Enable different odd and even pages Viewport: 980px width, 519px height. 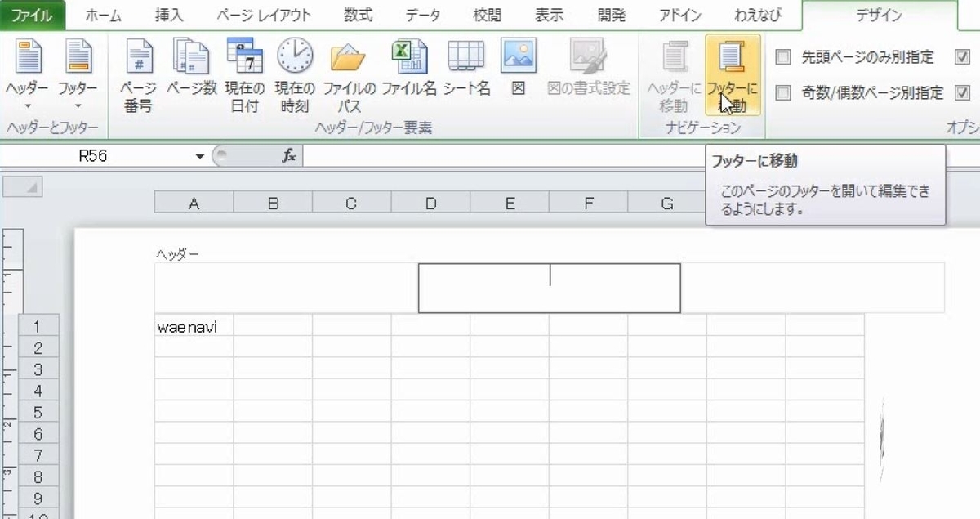(x=783, y=92)
